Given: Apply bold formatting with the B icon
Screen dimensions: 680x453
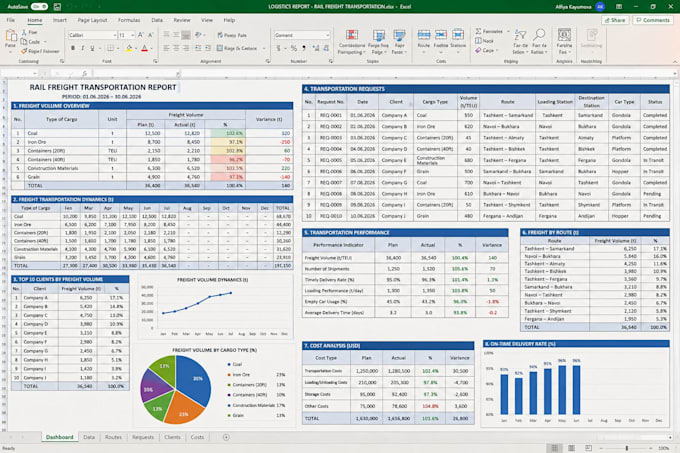Looking at the screenshot, I should click(73, 48).
